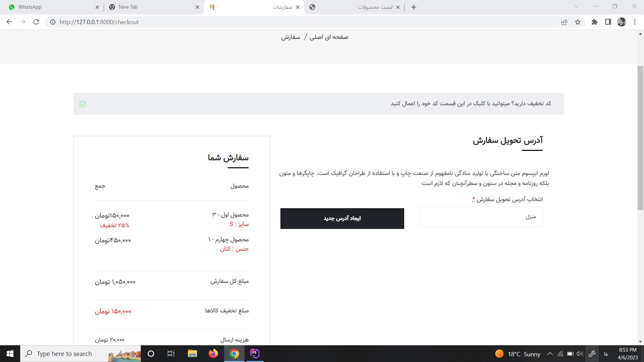Expand hidden system tray icons chevron
Screen dimensions: 644x362
click(550, 354)
